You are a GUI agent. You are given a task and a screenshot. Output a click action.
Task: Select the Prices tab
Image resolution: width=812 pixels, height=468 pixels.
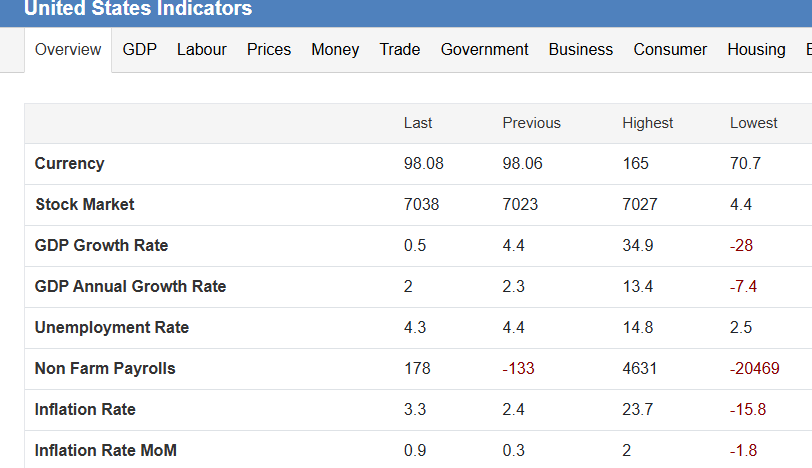269,49
